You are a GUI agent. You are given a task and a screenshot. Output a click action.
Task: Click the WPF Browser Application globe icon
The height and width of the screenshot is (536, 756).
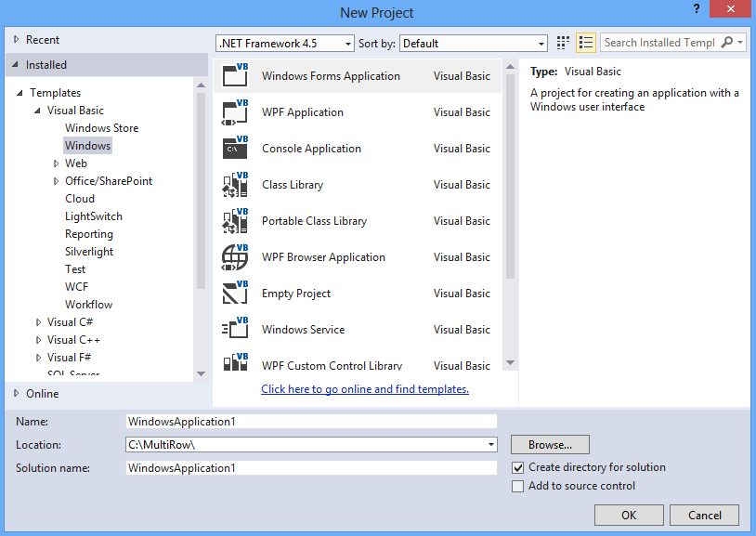[x=235, y=256]
